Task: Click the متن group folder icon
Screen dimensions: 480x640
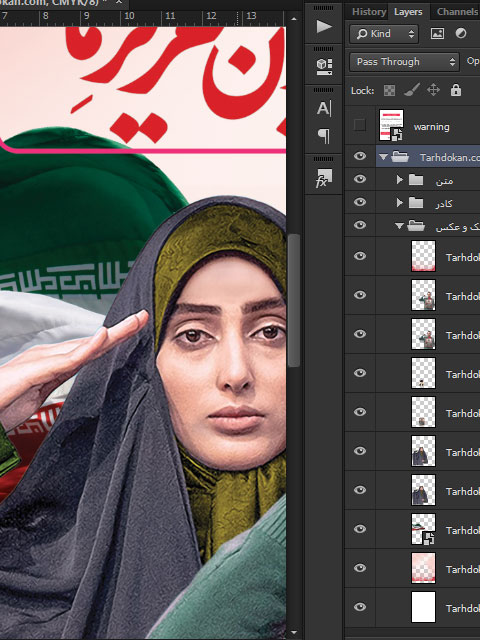Action: [416, 180]
